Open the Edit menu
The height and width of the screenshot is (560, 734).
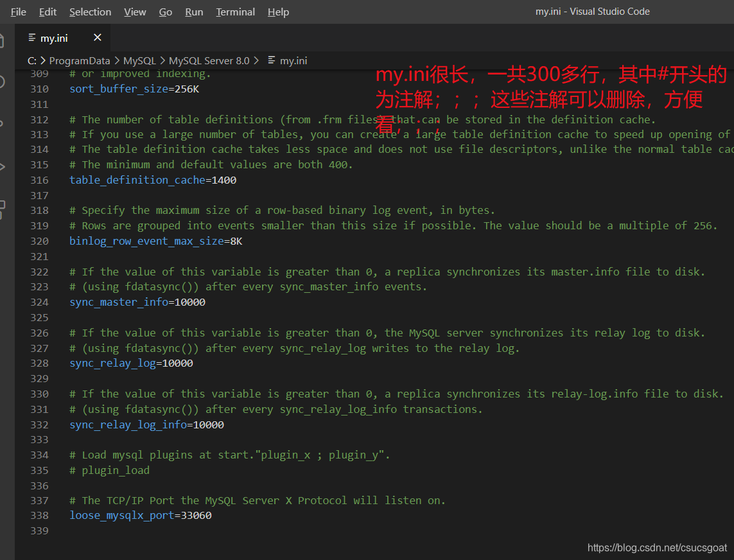(x=48, y=12)
